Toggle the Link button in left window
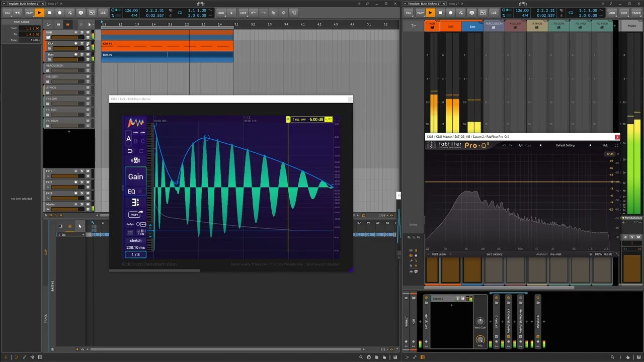 [x=103, y=13]
